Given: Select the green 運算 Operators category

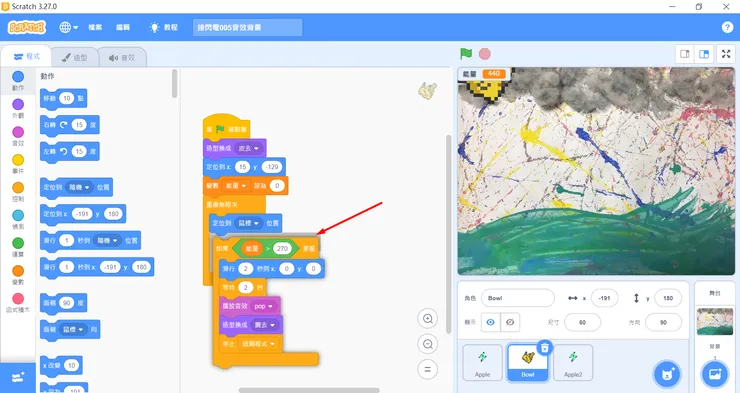Looking at the screenshot, I should pyautogui.click(x=18, y=247).
